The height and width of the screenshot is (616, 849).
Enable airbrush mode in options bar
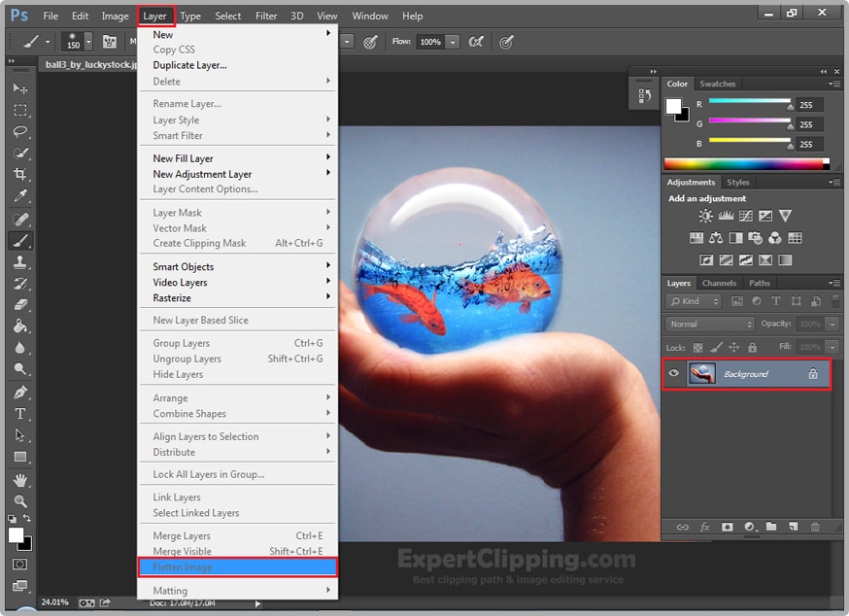pyautogui.click(x=476, y=42)
